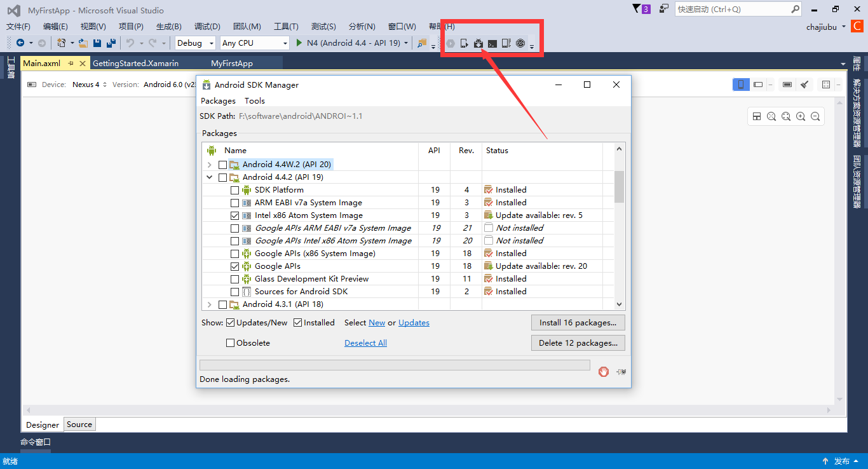Click the SDK package list vertical scrollbar
The image size is (868, 469).
[x=620, y=226]
